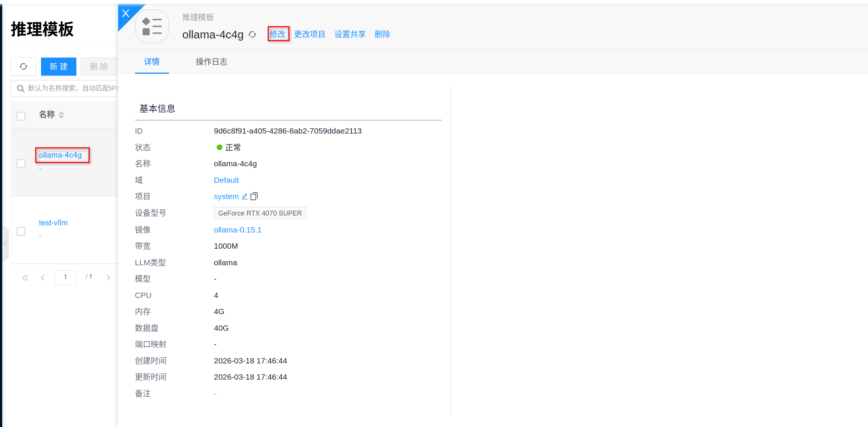
Task: Collapse the left sidebar using edge chevron
Action: click(6, 244)
